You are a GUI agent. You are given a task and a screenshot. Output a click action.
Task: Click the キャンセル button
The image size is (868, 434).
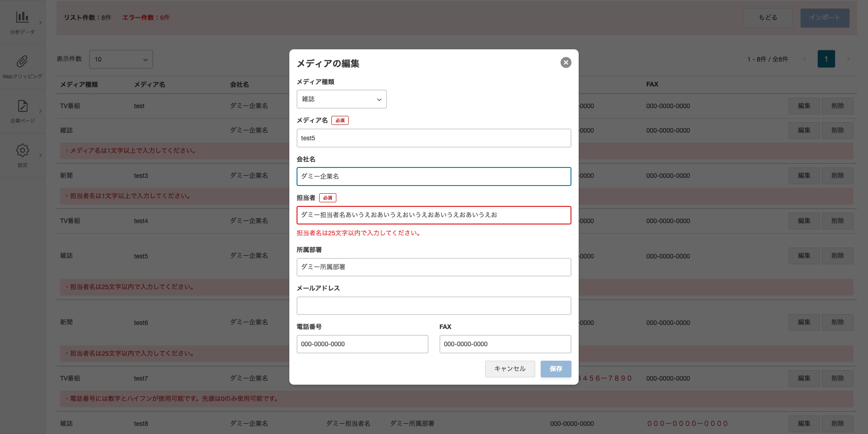click(510, 369)
